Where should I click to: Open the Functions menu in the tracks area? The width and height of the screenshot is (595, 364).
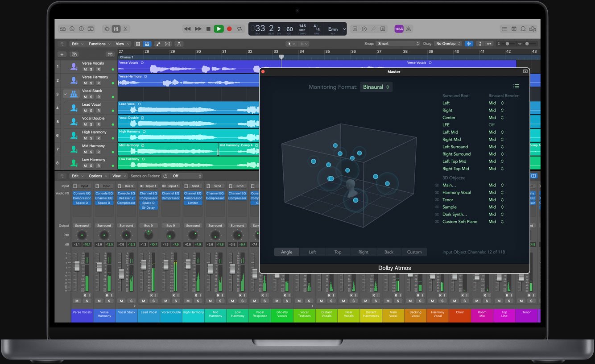point(99,44)
